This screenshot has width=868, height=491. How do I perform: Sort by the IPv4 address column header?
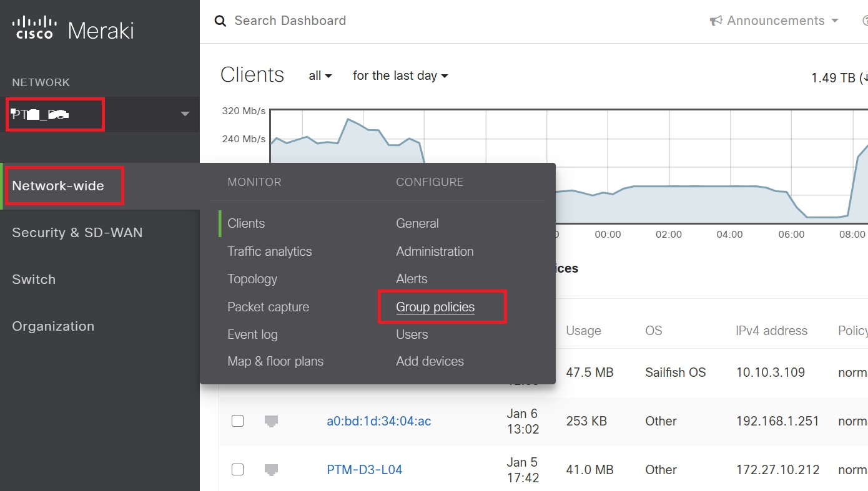(772, 331)
